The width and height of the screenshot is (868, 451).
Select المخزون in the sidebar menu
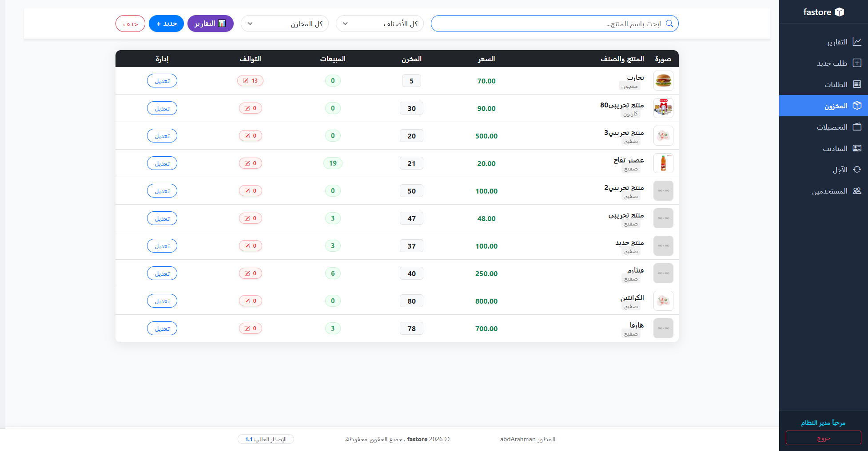point(836,106)
